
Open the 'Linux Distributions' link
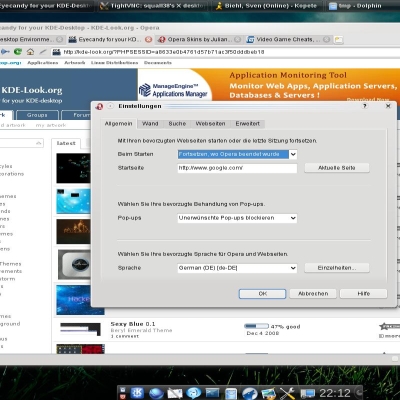click(114, 63)
